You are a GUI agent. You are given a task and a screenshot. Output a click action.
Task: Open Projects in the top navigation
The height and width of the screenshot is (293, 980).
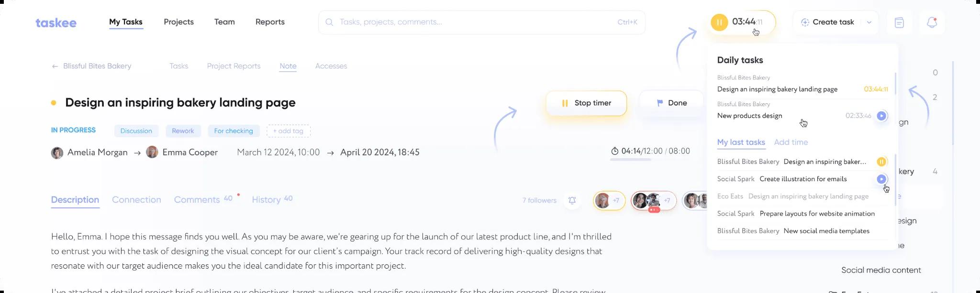[x=178, y=22]
